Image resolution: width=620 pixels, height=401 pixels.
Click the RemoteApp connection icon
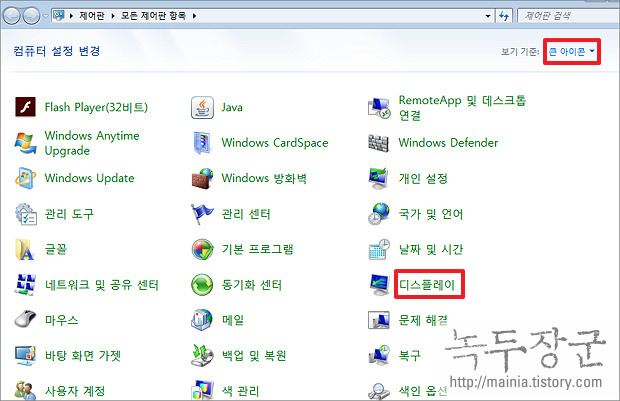tap(379, 108)
